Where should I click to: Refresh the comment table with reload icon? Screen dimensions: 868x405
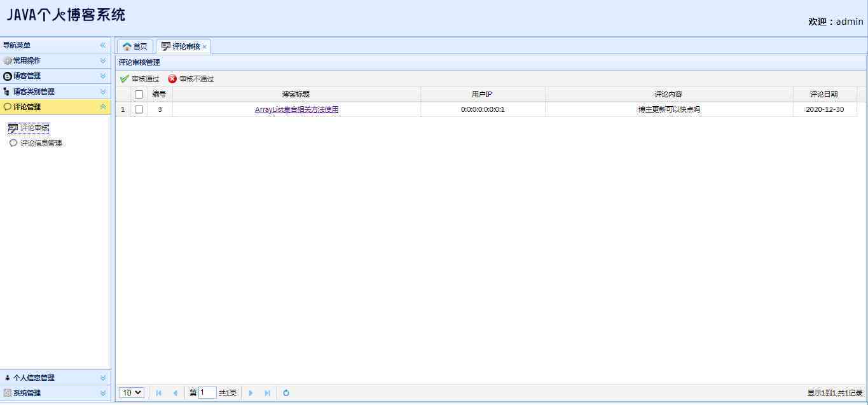[286, 393]
